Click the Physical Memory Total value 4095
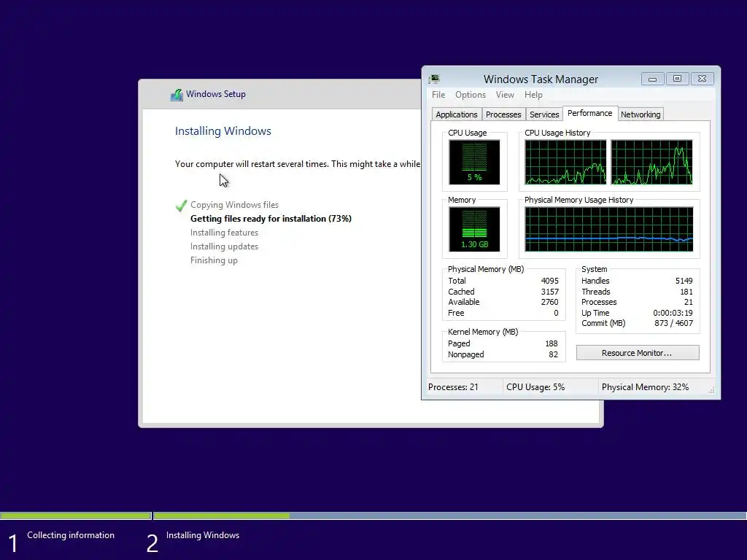This screenshot has width=747, height=560. [x=550, y=281]
